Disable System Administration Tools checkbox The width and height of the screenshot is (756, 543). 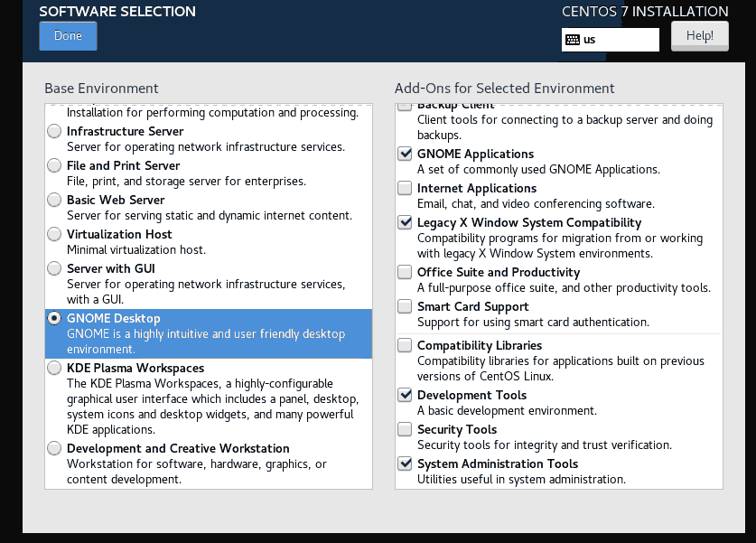click(x=405, y=463)
